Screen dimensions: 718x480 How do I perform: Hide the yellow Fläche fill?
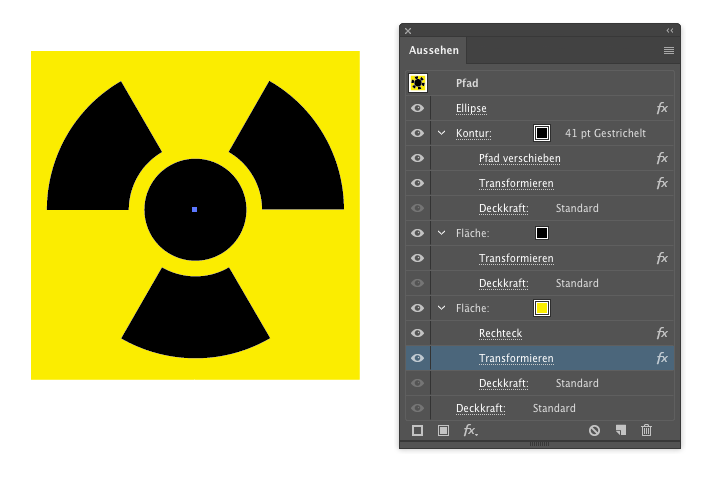[417, 308]
